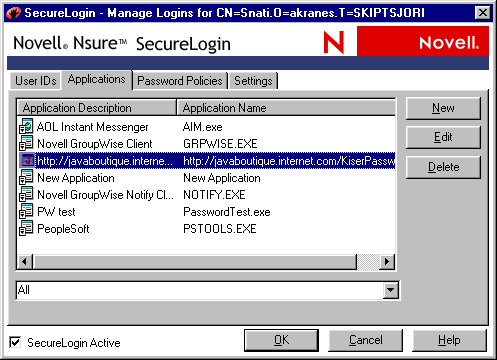Switch to the User IDs tab
The height and width of the screenshot is (360, 497).
click(x=36, y=81)
